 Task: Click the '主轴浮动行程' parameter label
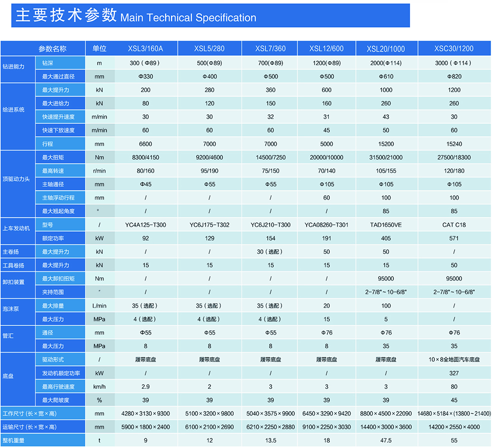[x=59, y=198]
